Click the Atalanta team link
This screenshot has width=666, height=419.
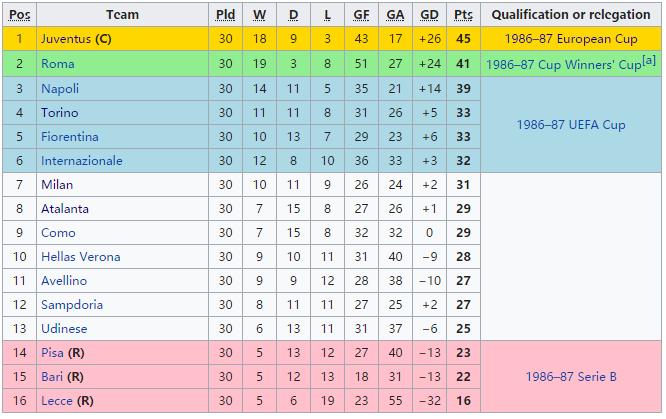pos(65,208)
